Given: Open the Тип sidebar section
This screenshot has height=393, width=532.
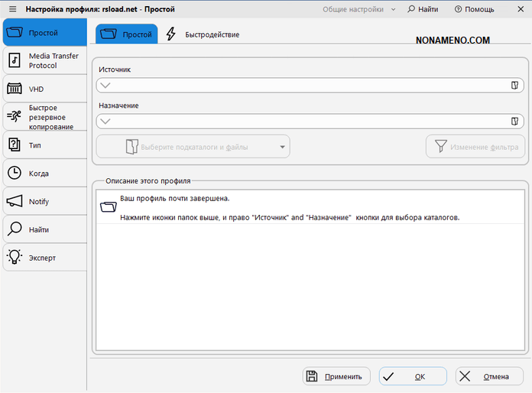Looking at the screenshot, I should coord(44,145).
